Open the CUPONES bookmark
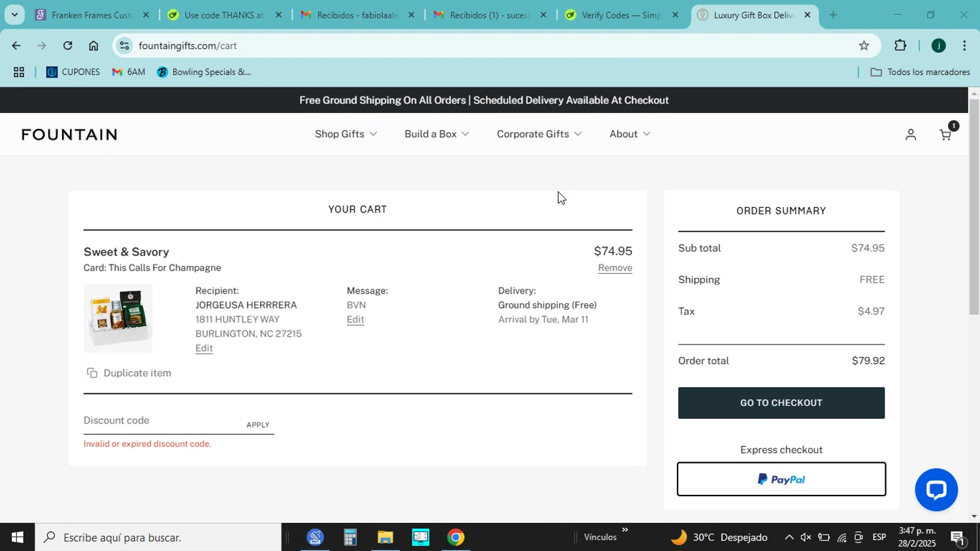The width and height of the screenshot is (980, 551). pos(73,73)
